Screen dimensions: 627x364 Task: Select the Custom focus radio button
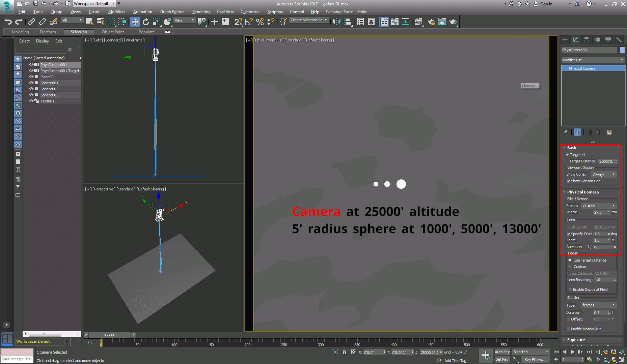click(x=570, y=267)
